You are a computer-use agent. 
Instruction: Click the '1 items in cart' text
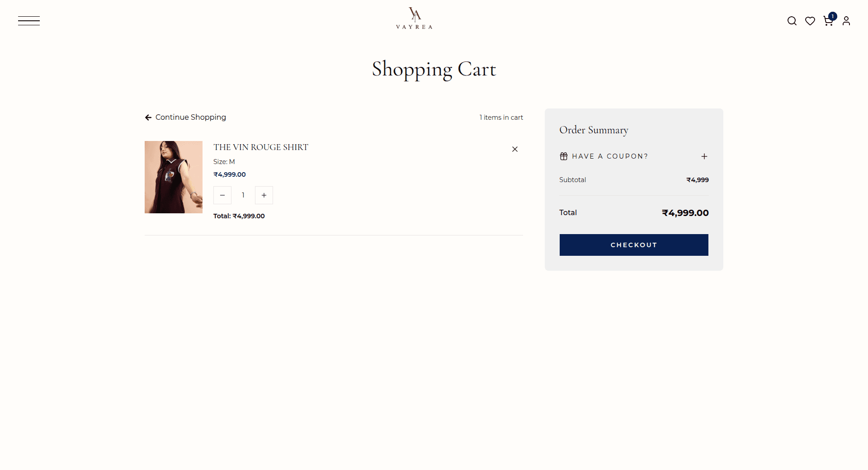(x=501, y=117)
